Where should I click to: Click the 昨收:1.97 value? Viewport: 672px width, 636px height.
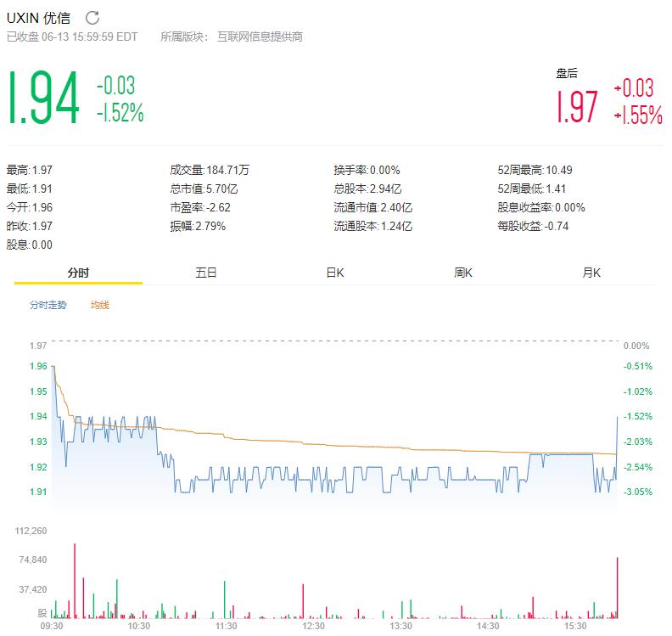pos(30,226)
